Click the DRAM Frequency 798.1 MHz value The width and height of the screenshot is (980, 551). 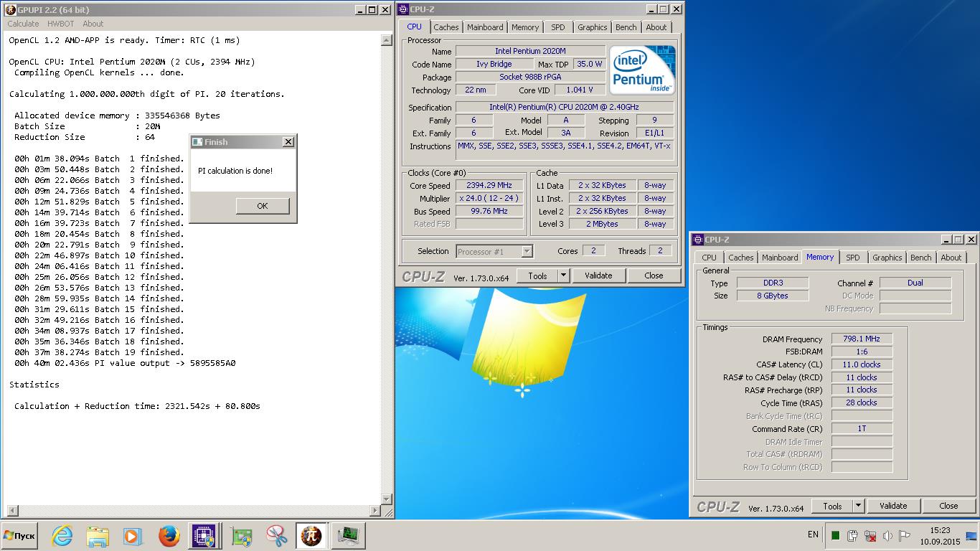(x=862, y=339)
